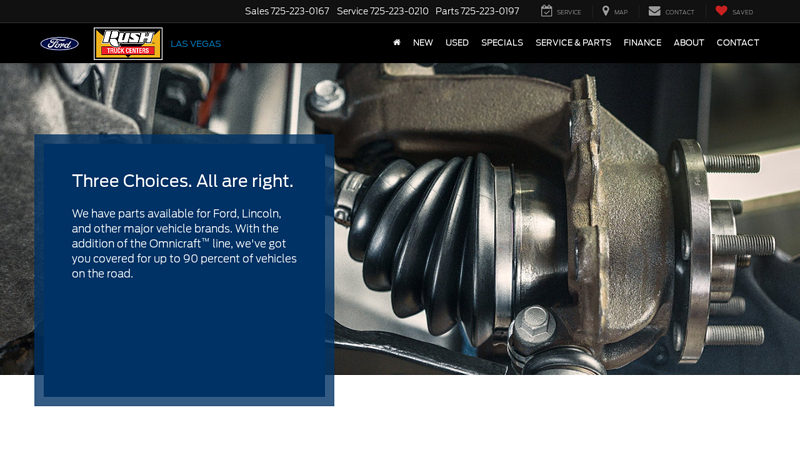
Task: Open the USED vehicles menu
Action: tap(457, 43)
